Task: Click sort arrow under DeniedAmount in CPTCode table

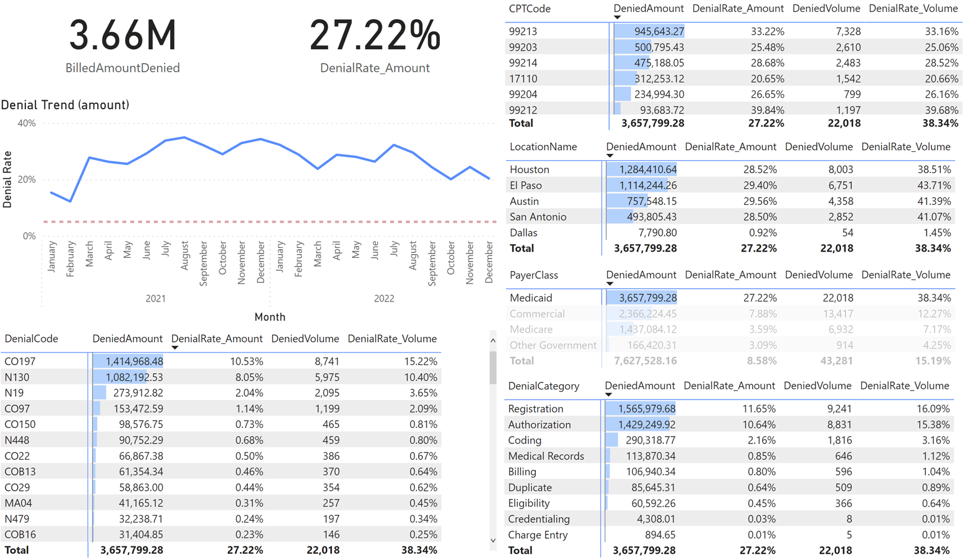Action: (x=617, y=17)
